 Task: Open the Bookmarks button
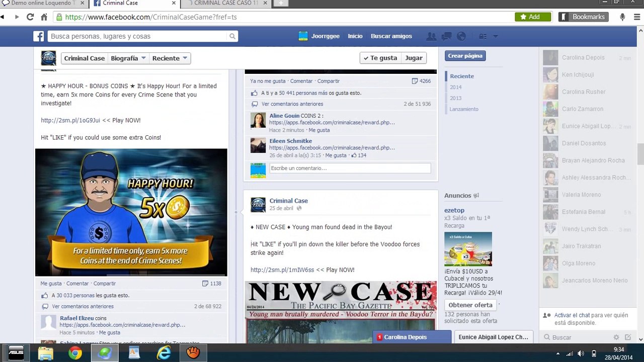pos(583,17)
